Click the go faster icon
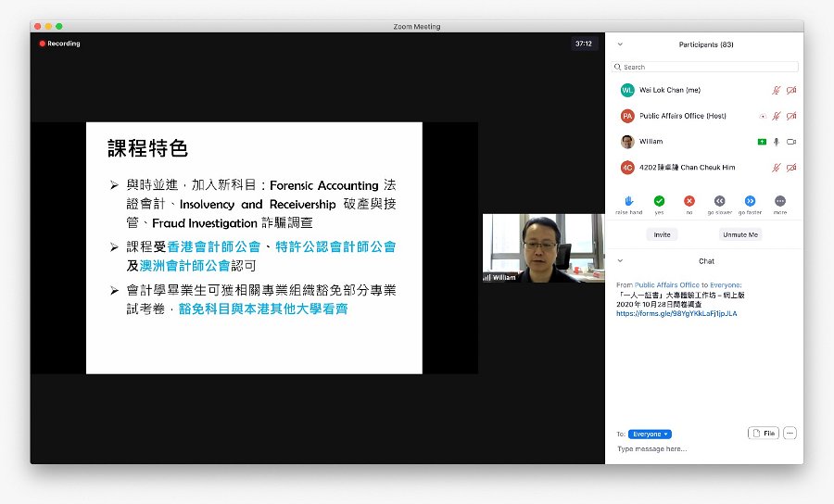The image size is (834, 504). click(750, 201)
